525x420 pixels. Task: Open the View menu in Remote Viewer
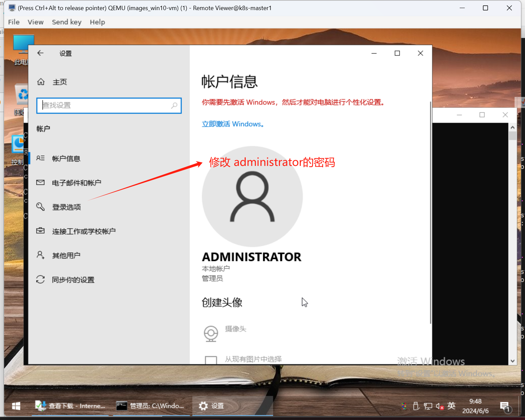click(35, 22)
